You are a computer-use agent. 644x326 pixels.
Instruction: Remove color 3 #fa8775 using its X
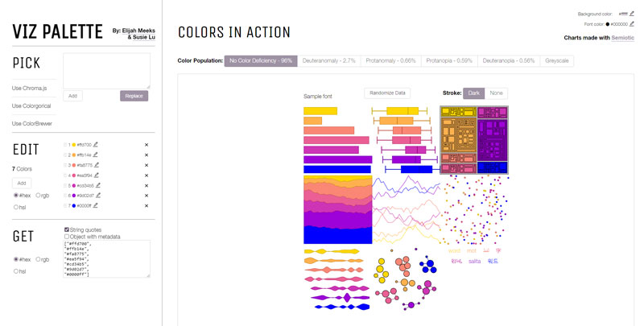pos(147,166)
